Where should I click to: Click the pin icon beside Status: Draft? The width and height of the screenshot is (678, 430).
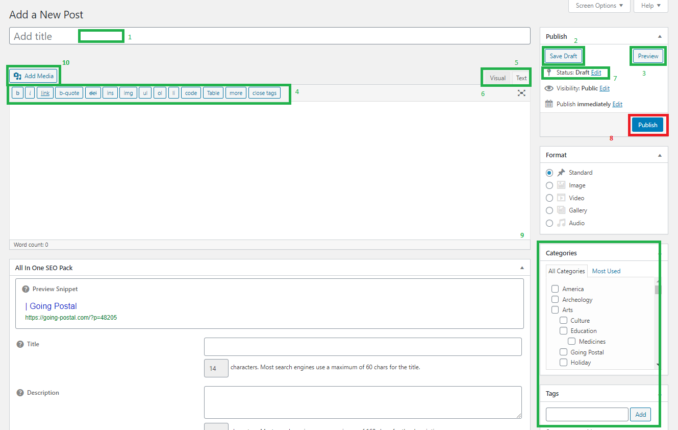[x=549, y=73]
